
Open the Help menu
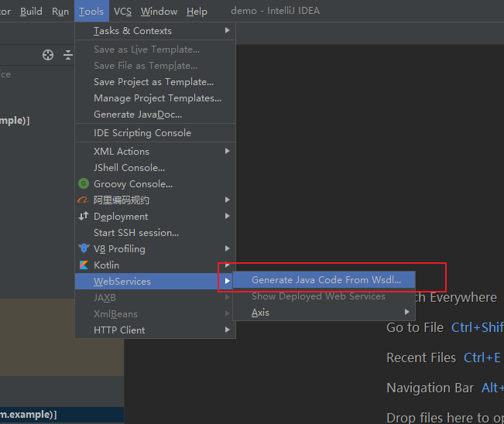click(x=197, y=12)
